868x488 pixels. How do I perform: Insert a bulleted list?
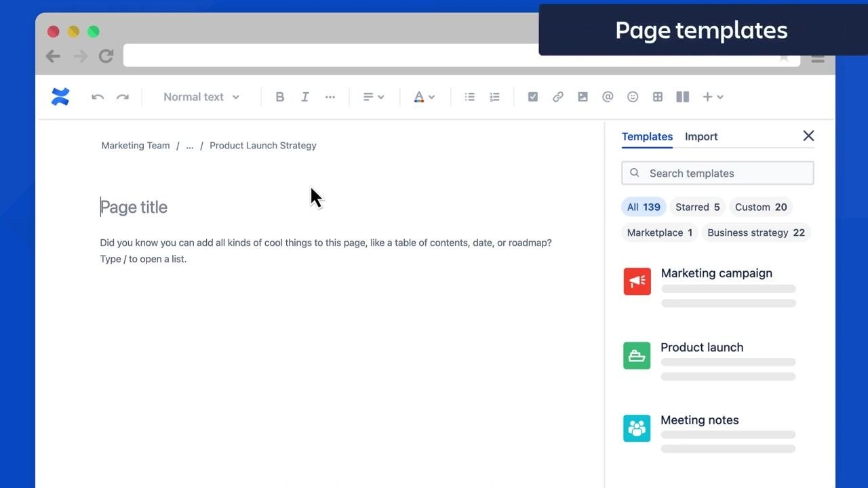click(x=469, y=97)
